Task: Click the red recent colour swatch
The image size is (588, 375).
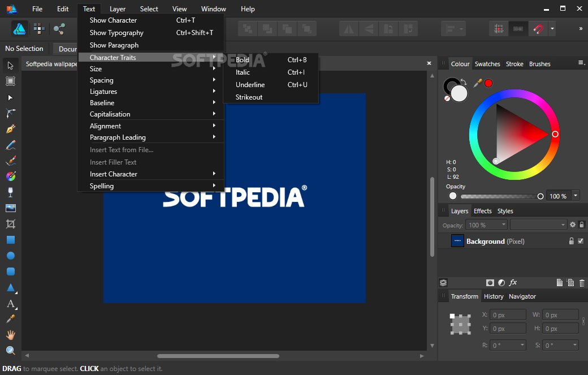Action: point(488,83)
